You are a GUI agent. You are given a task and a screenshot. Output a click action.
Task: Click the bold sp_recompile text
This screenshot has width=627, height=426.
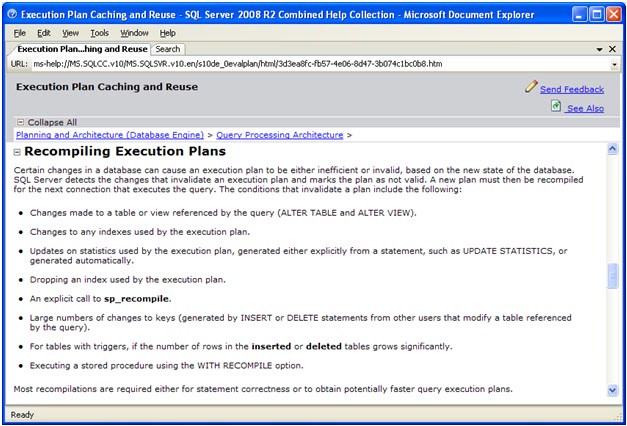pos(137,299)
